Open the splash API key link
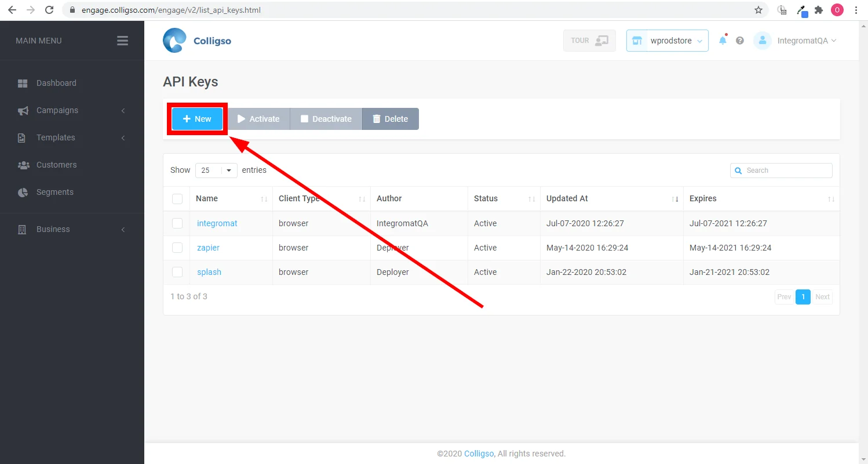This screenshot has width=868, height=464. tap(209, 272)
